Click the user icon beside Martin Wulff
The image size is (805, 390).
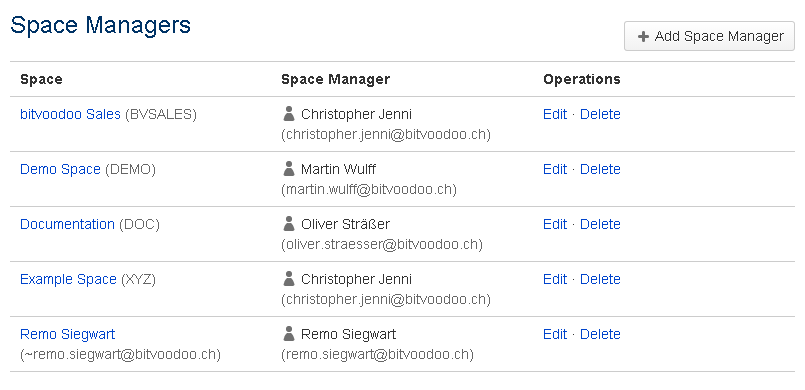click(289, 168)
